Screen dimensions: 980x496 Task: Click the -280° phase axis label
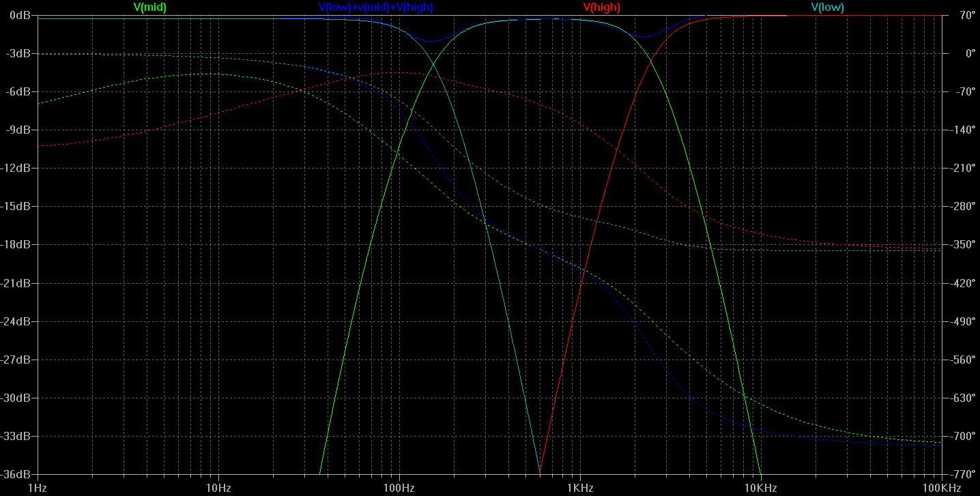(962, 206)
